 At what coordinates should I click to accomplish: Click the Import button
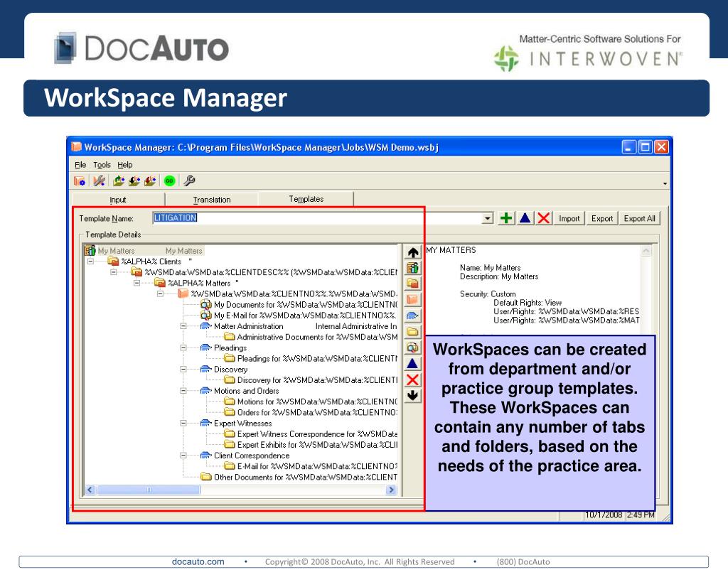(x=569, y=218)
